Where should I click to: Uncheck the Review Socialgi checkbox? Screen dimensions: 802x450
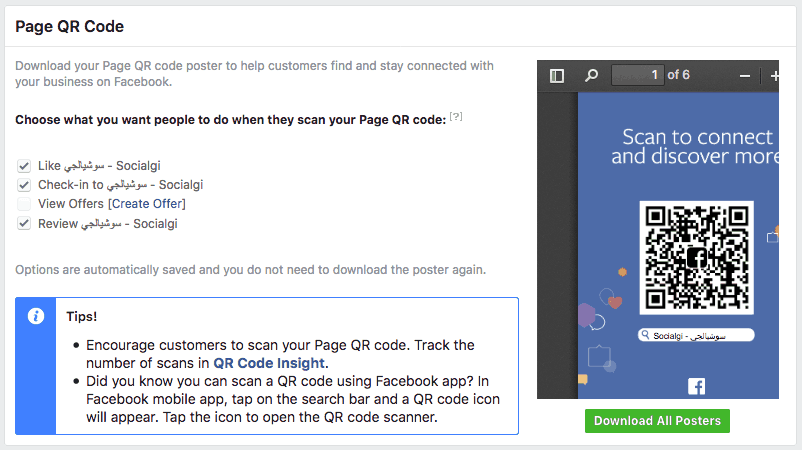tap(24, 223)
